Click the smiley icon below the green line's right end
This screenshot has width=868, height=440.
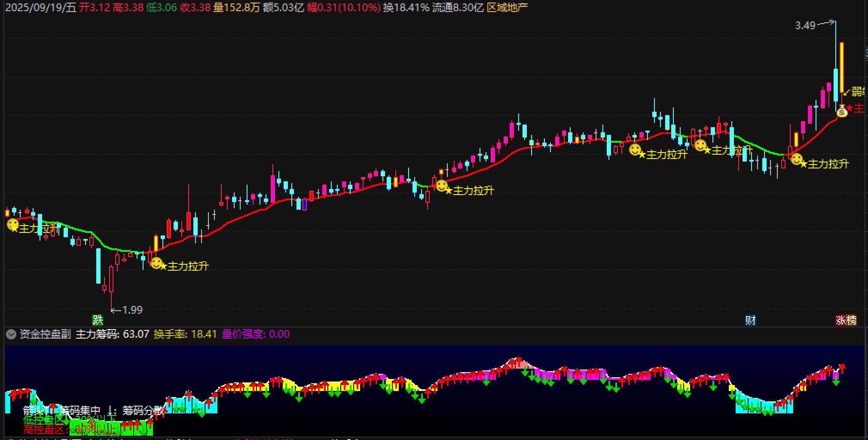[x=797, y=159]
